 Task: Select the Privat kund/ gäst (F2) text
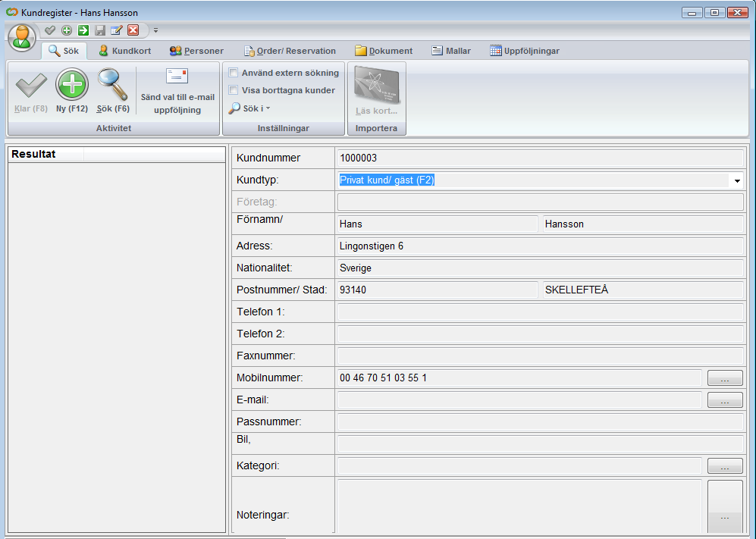tap(387, 180)
